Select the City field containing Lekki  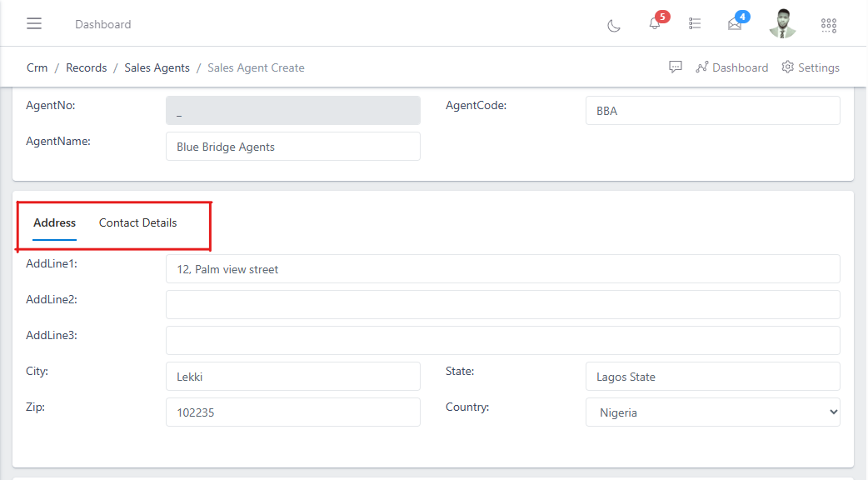click(293, 376)
